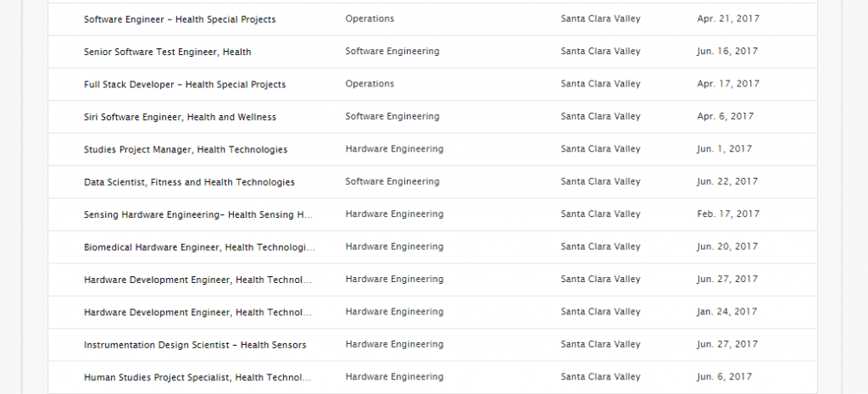Click the Jun. 16, 2017 date cell
The height and width of the screenshot is (394, 868).
click(x=727, y=52)
